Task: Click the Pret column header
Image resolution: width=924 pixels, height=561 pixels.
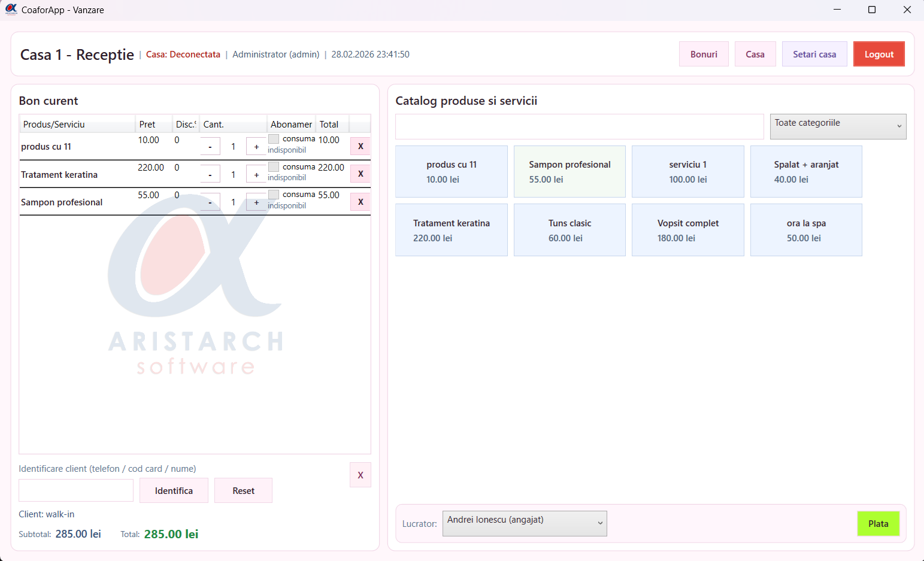Action: [x=154, y=124]
